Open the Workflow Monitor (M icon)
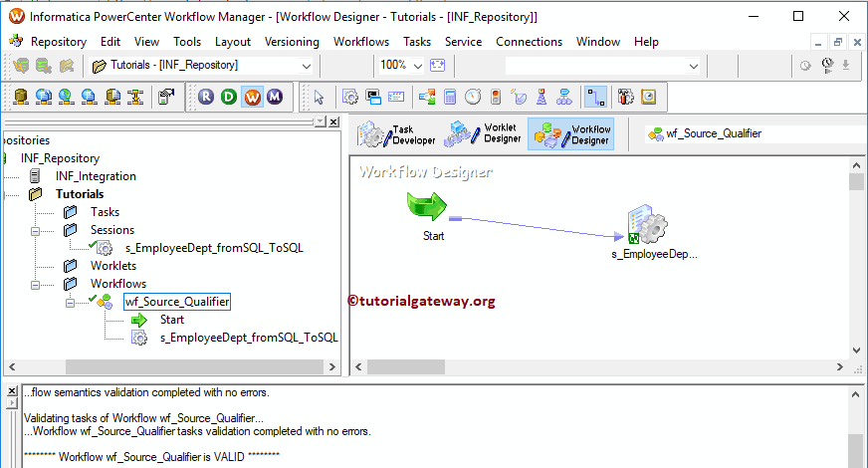The height and width of the screenshot is (468, 868). coord(275,97)
